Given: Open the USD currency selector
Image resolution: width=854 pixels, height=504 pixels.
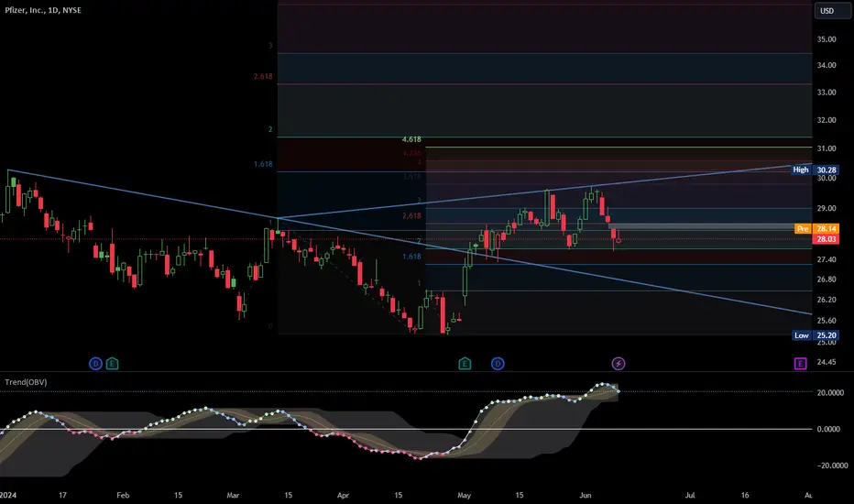Looking at the screenshot, I should pyautogui.click(x=832, y=10).
